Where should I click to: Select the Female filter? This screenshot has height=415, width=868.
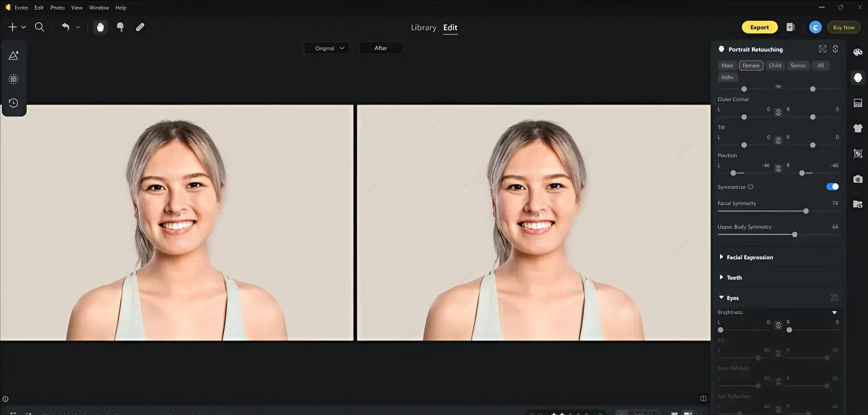[751, 66]
